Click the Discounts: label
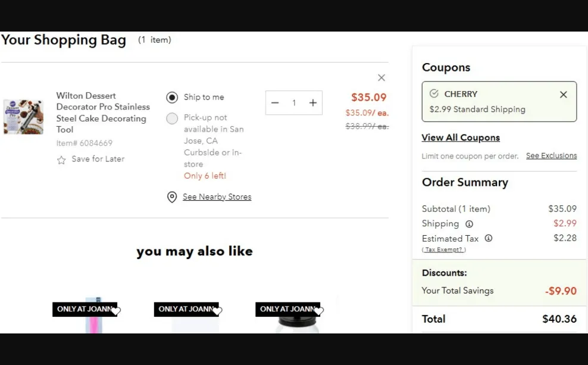Screen dimensions: 588x365 (x=445, y=273)
